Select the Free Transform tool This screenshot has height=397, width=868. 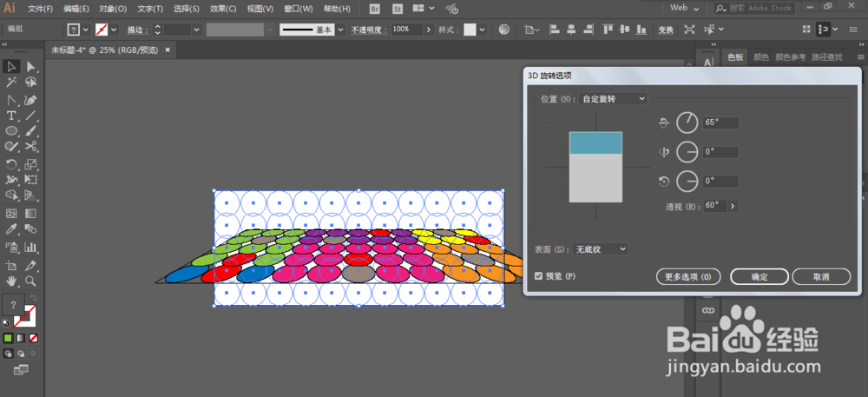coord(31,180)
